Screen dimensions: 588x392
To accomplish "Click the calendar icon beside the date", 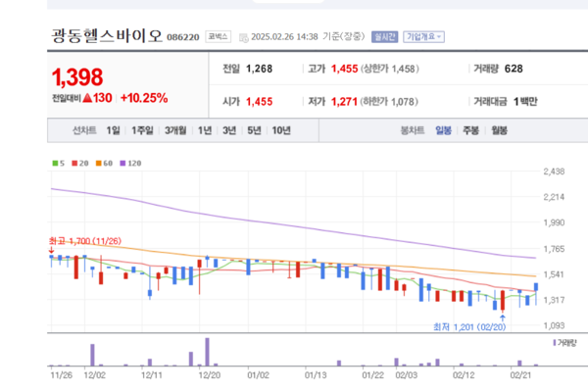I will click(244, 37).
